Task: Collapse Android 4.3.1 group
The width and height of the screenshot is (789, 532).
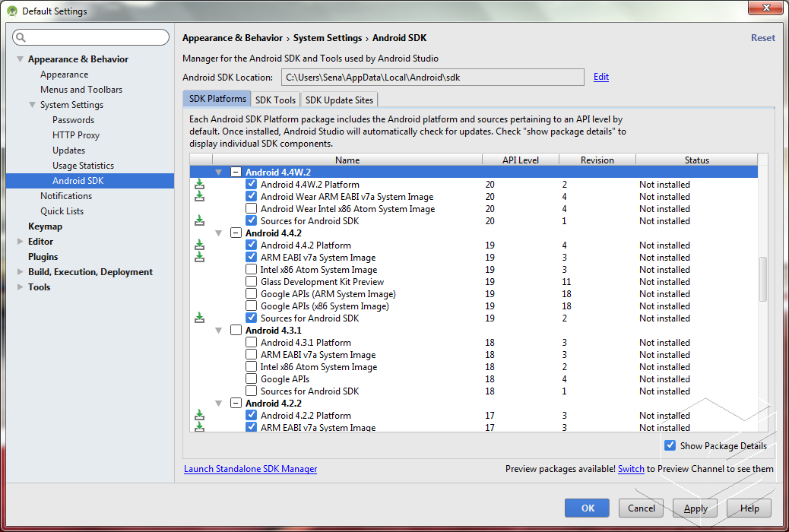Action: [x=219, y=331]
